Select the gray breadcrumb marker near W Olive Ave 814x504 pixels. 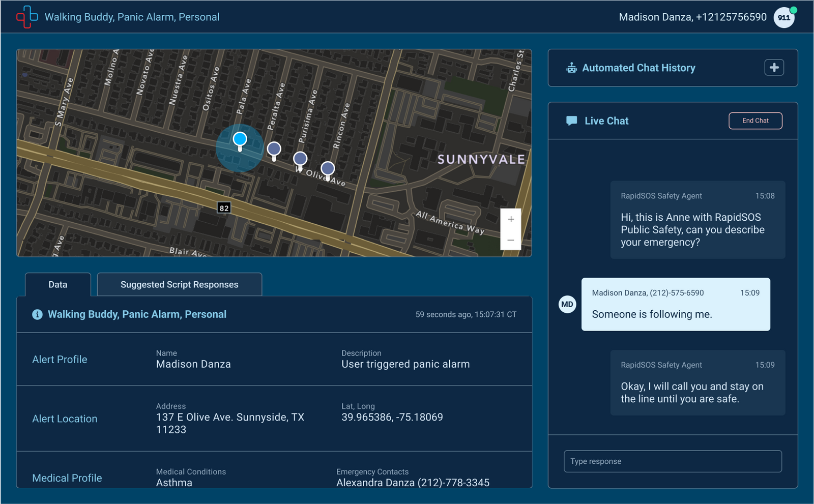(327, 168)
